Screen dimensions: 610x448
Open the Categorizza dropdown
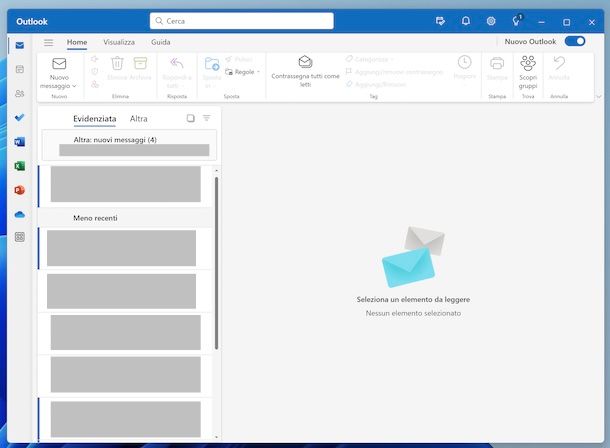(x=370, y=59)
